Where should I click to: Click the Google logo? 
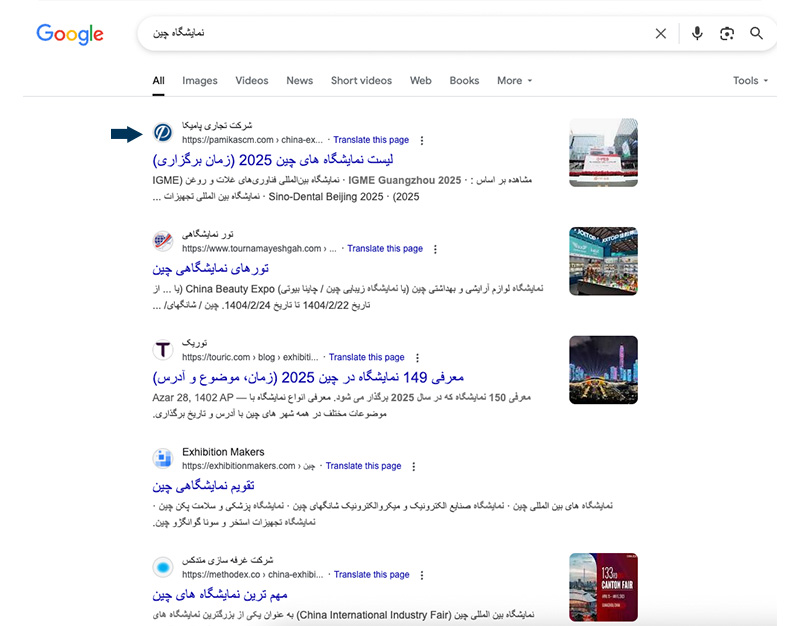(x=70, y=34)
